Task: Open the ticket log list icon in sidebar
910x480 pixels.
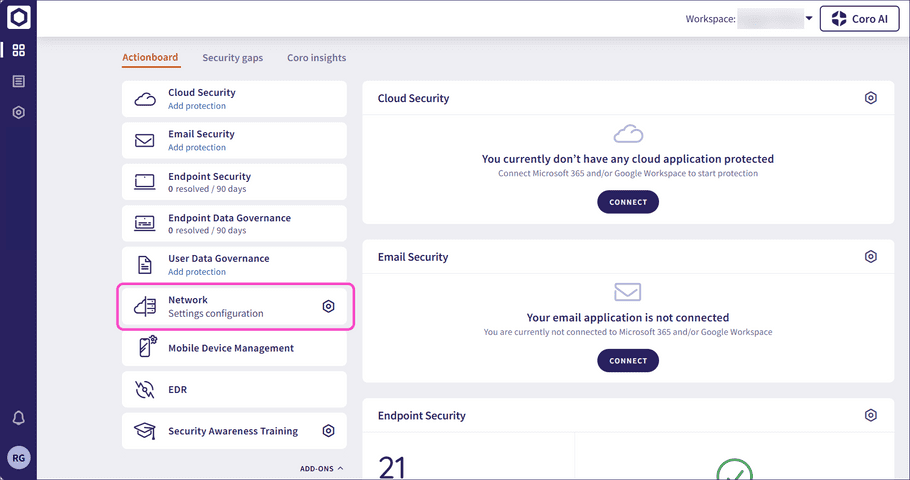Action: (x=19, y=81)
